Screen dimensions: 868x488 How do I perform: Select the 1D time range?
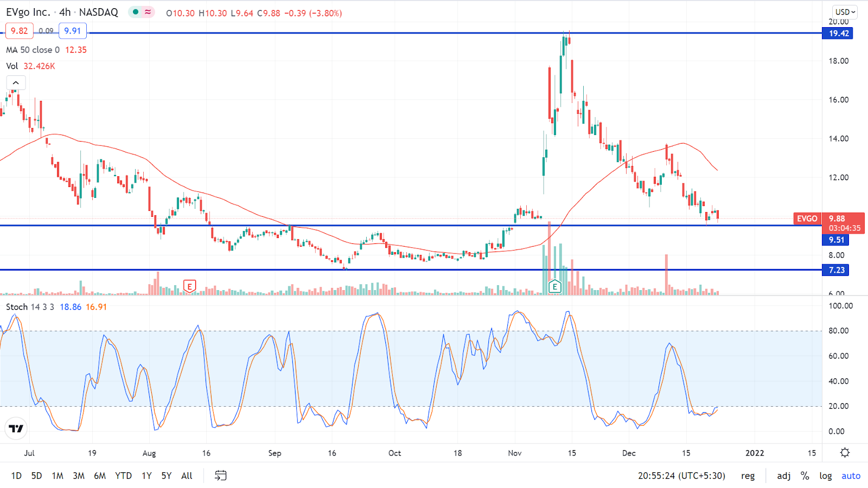tap(16, 476)
